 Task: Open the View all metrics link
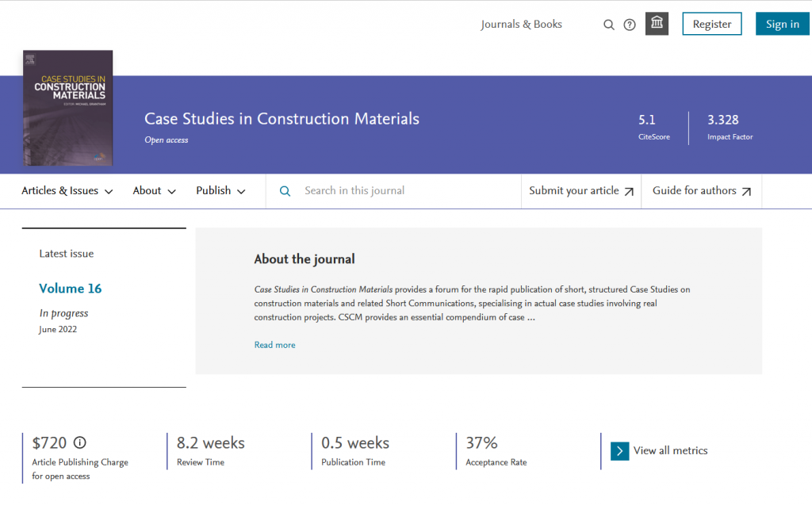pyautogui.click(x=670, y=451)
